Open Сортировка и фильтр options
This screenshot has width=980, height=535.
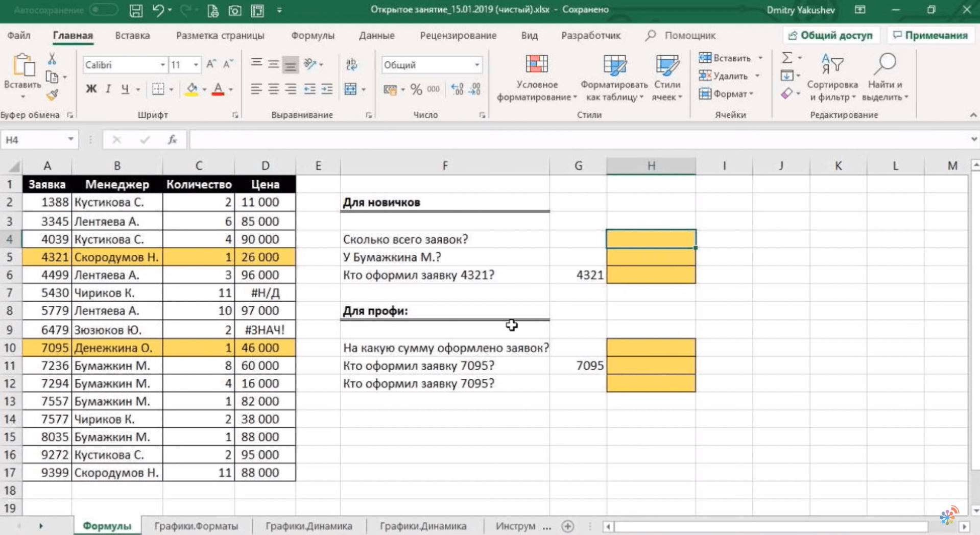[x=832, y=77]
